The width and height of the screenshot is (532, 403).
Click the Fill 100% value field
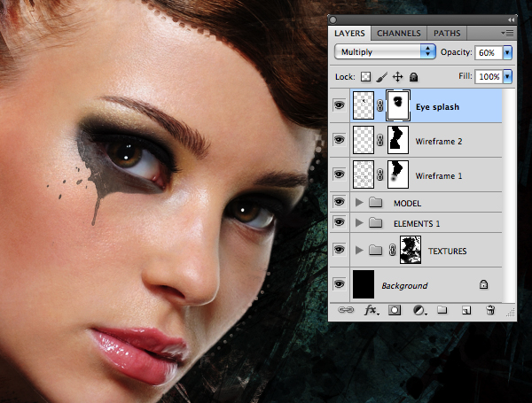[x=489, y=76]
